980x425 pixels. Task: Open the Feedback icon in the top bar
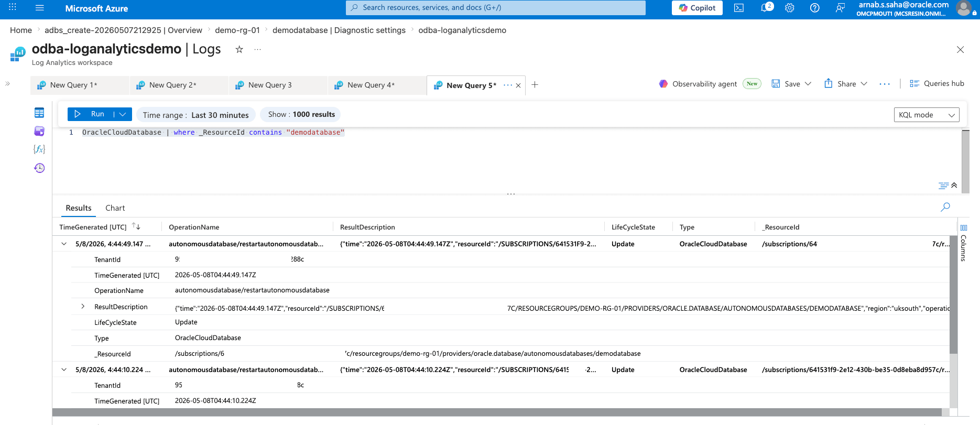coord(840,8)
